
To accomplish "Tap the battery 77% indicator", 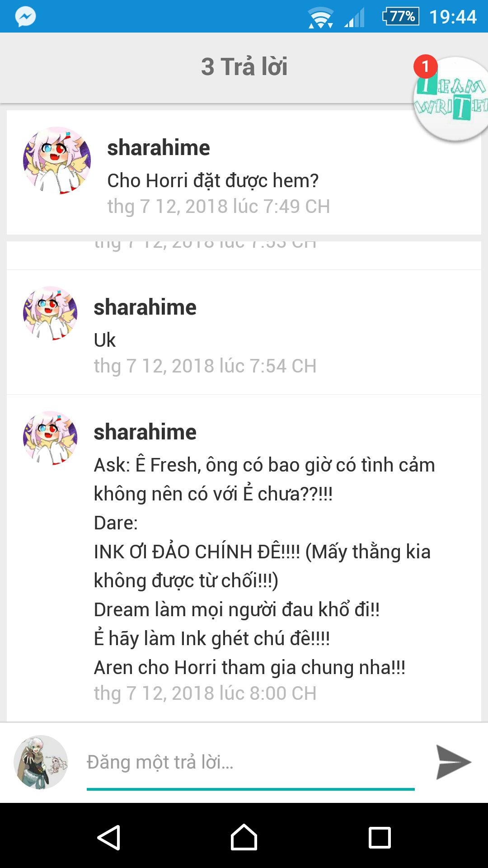I will (x=401, y=16).
